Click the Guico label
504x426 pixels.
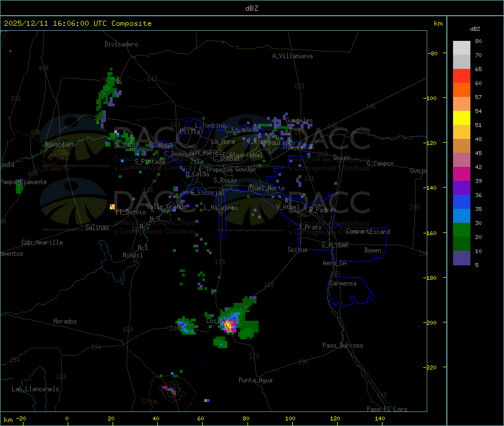[342, 157]
